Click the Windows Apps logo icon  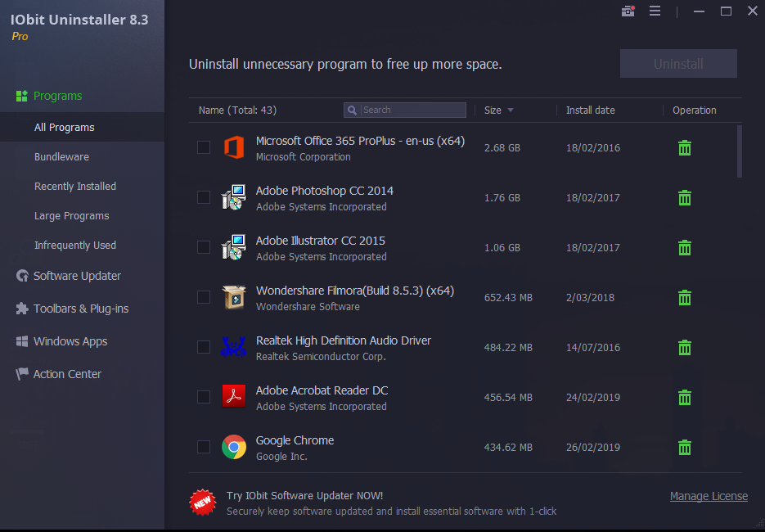click(22, 341)
